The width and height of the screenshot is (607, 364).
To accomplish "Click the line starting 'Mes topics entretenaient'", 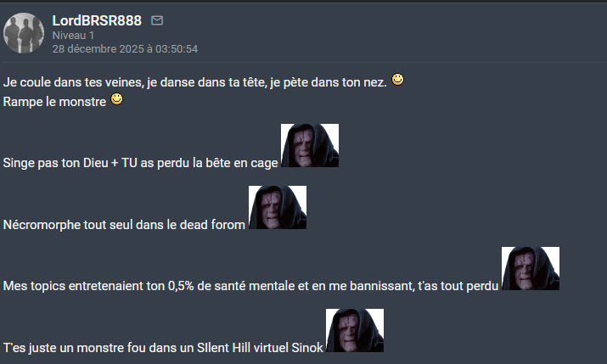I will click(250, 286).
